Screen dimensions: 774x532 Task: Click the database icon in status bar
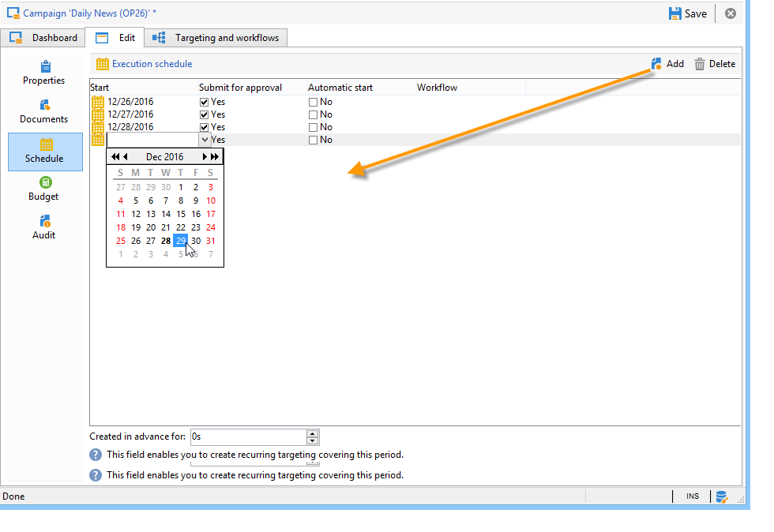pos(722,497)
